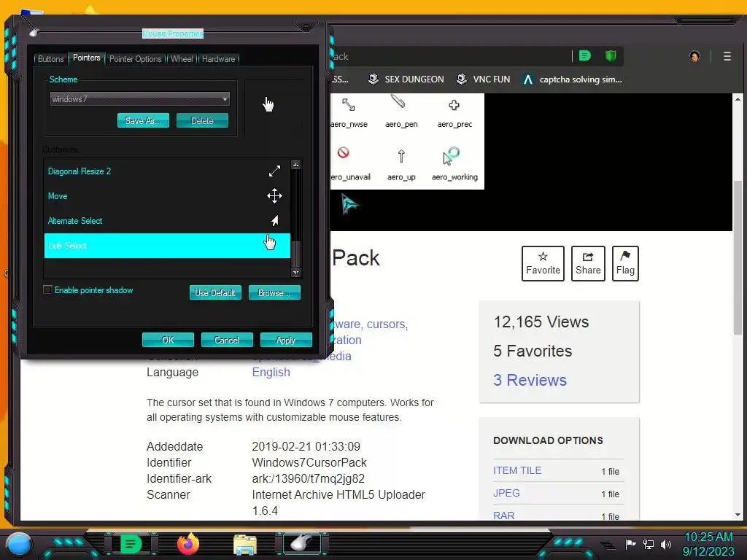Apply the pointer changes
Viewport: 747px width, 560px height.
pyautogui.click(x=286, y=340)
